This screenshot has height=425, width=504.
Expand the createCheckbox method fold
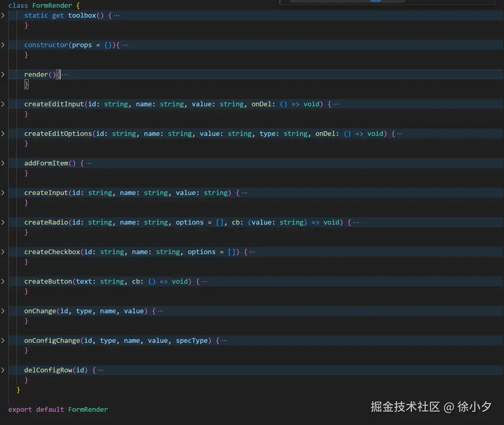(3, 252)
